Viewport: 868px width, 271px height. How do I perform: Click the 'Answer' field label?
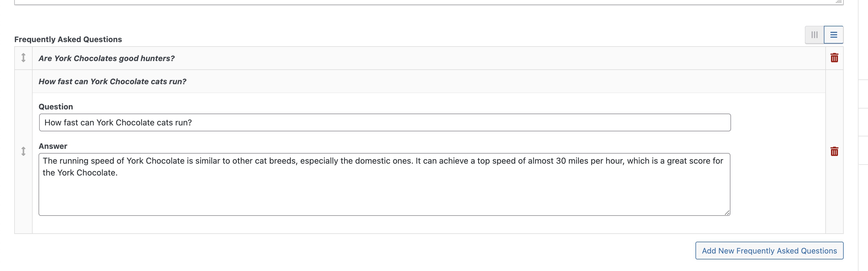click(53, 146)
